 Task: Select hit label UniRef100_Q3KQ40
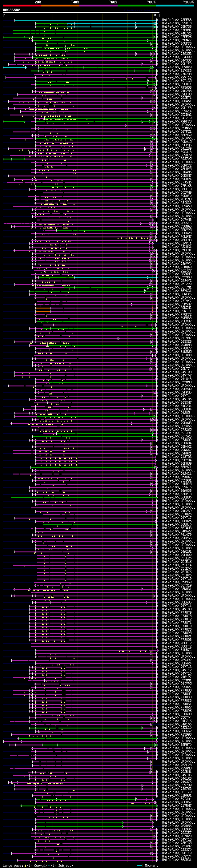pos(177,267)
